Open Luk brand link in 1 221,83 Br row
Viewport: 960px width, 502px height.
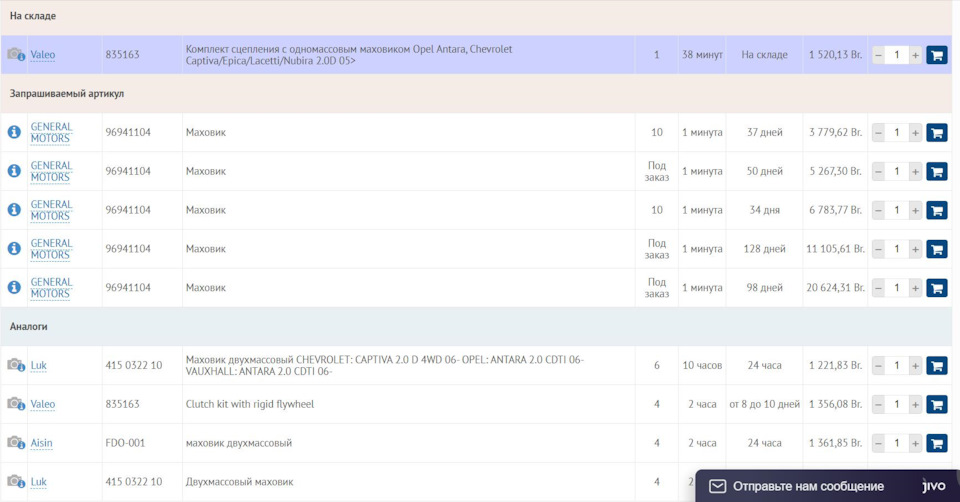point(39,365)
